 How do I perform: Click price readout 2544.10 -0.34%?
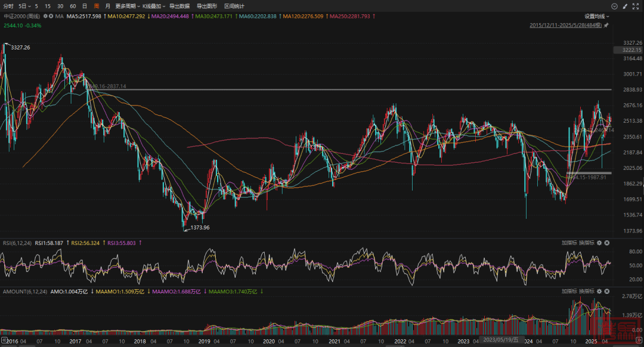[23, 26]
